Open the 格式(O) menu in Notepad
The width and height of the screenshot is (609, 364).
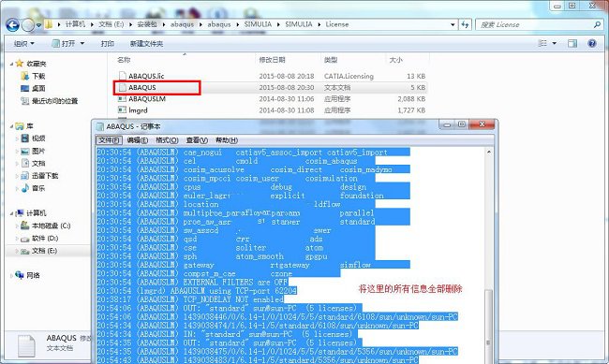(167, 140)
